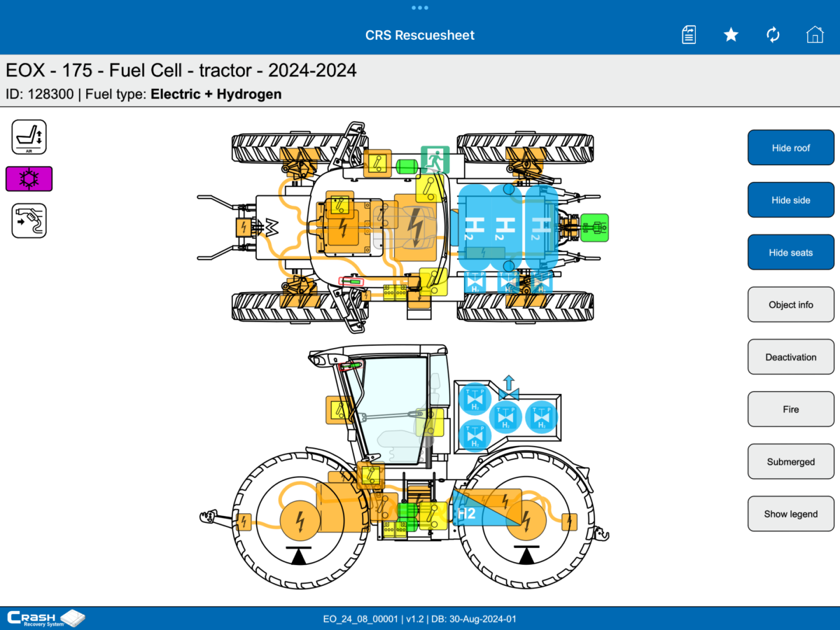Tap the magenta air conditioning snowflake icon
This screenshot has height=630, width=840.
click(29, 179)
